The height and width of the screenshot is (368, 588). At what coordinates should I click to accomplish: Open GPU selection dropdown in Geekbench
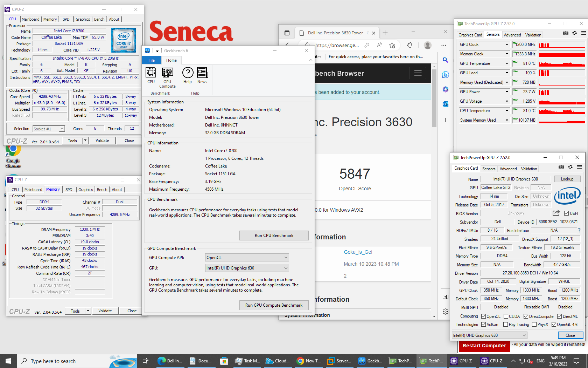coord(247,268)
